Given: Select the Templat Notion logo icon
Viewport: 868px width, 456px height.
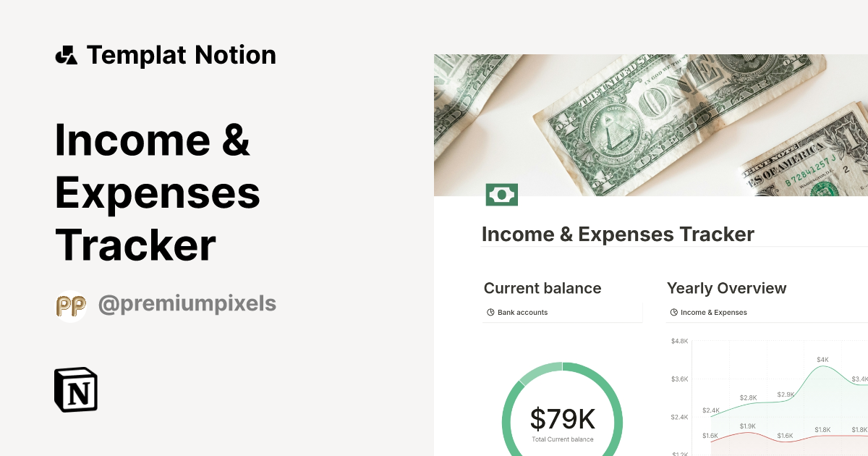Looking at the screenshot, I should [67, 54].
